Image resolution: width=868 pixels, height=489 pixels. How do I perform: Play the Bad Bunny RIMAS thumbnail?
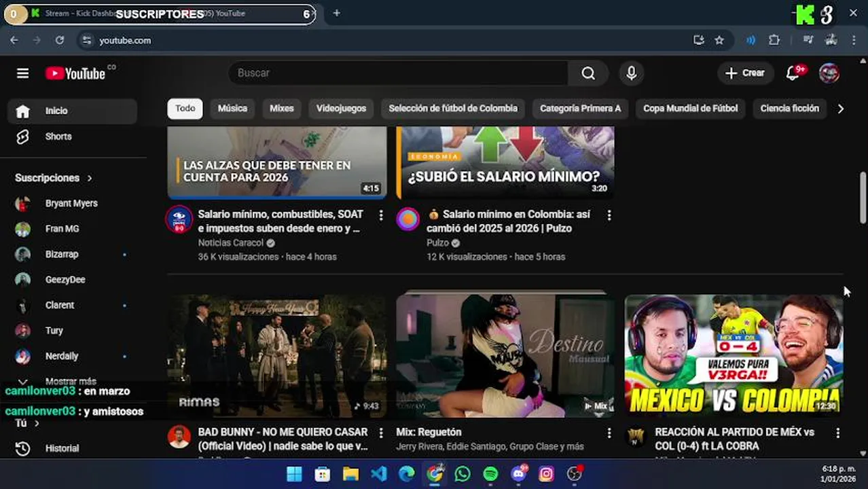277,355
